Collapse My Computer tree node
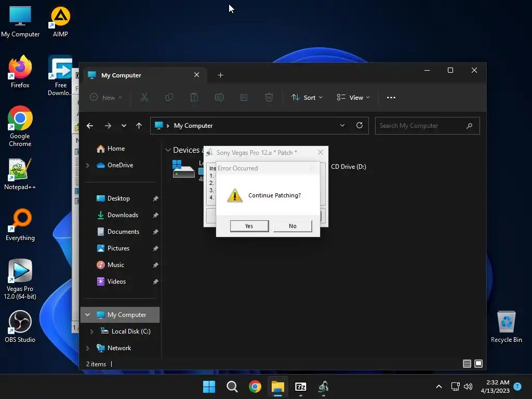 (87, 314)
